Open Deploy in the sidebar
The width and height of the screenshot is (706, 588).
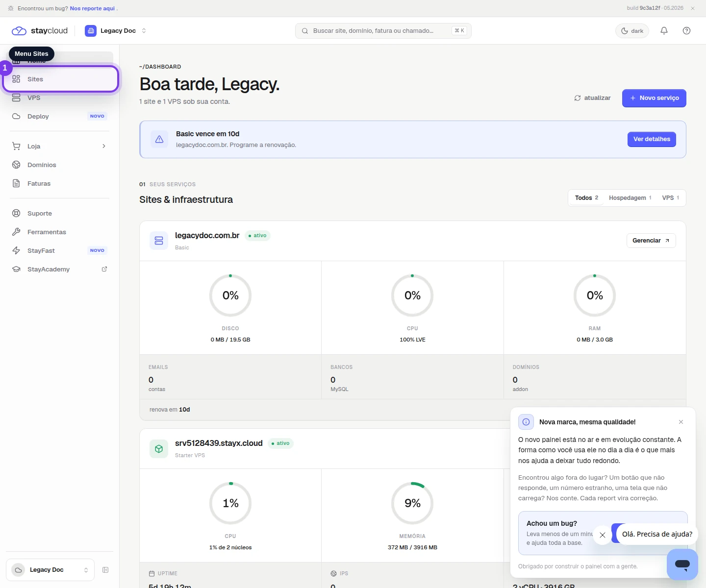[61, 116]
